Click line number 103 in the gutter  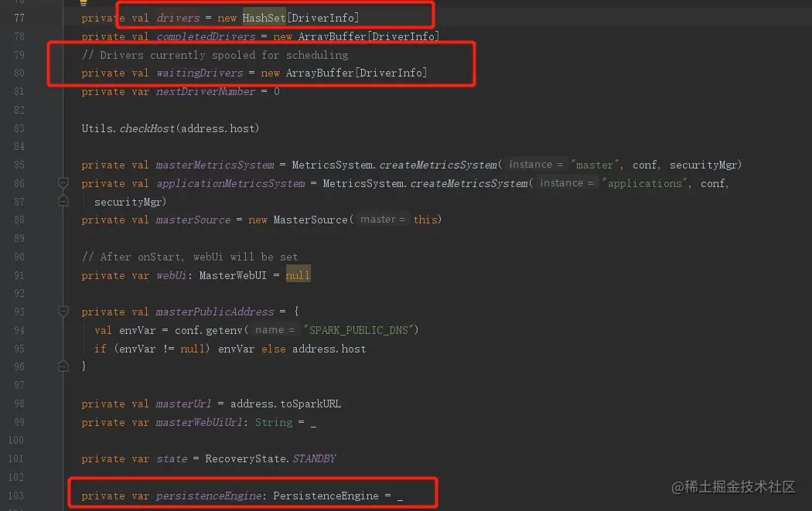[16, 496]
